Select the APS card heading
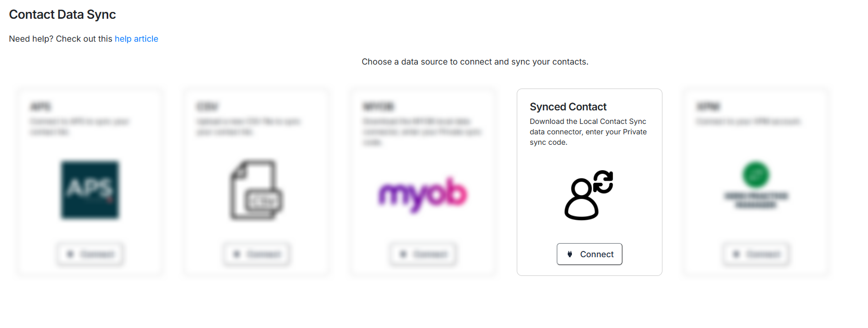The height and width of the screenshot is (328, 868). click(x=41, y=107)
